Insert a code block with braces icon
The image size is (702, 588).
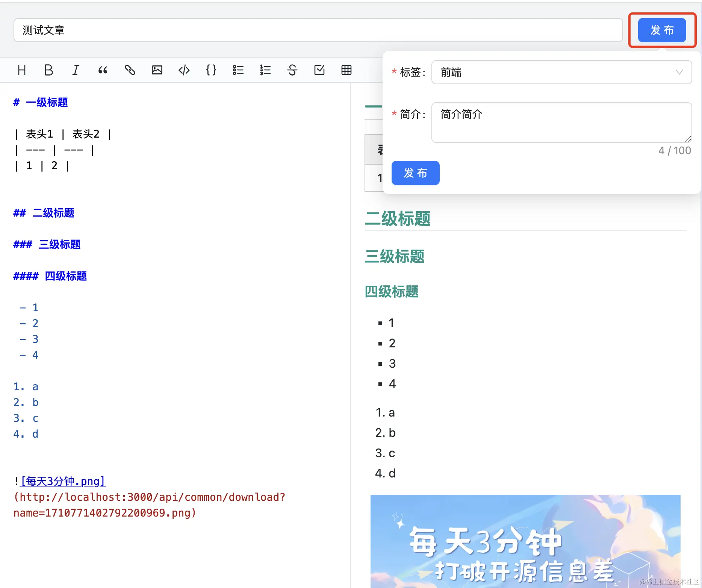click(x=211, y=70)
